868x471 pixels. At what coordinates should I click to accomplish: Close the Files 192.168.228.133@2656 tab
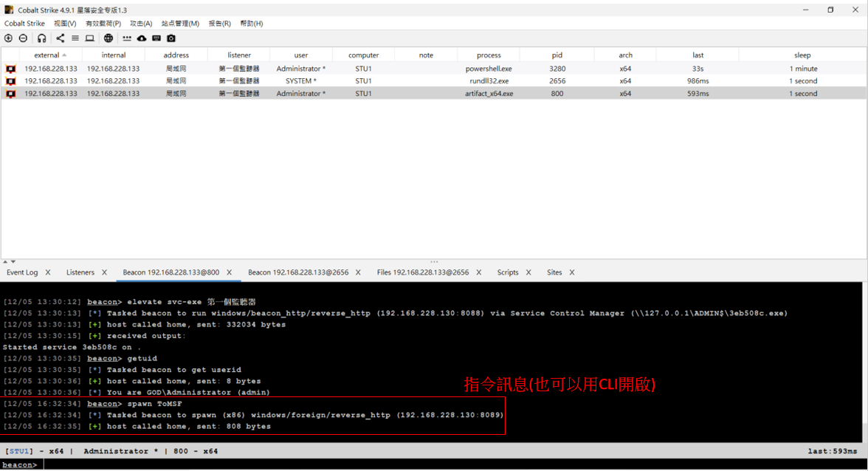pyautogui.click(x=479, y=272)
